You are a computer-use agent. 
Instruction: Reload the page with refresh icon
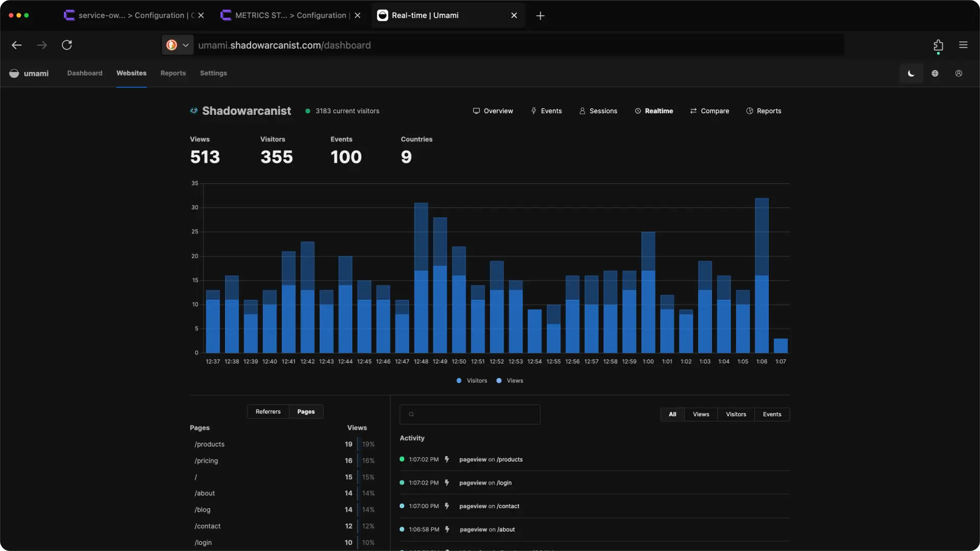point(67,45)
